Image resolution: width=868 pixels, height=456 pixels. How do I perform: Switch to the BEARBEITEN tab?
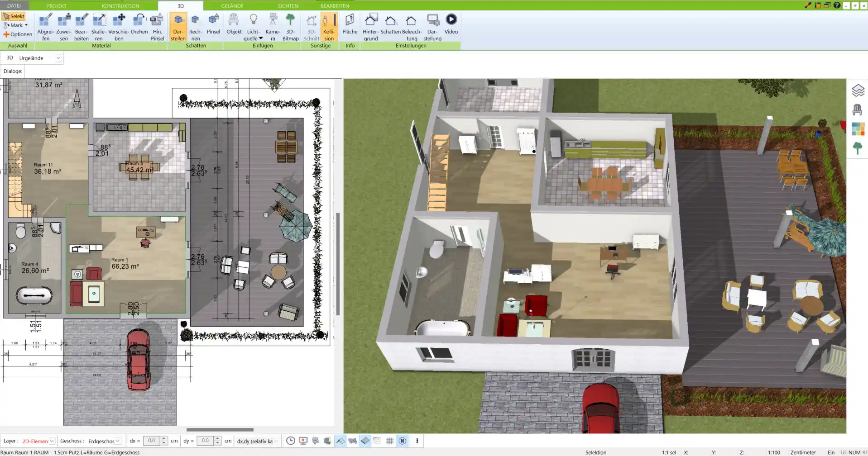click(x=335, y=6)
